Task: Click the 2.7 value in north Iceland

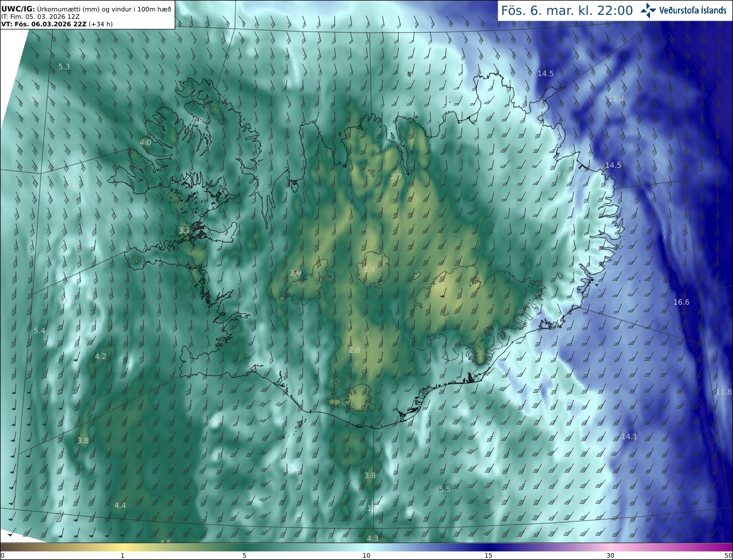Action: pos(396,176)
